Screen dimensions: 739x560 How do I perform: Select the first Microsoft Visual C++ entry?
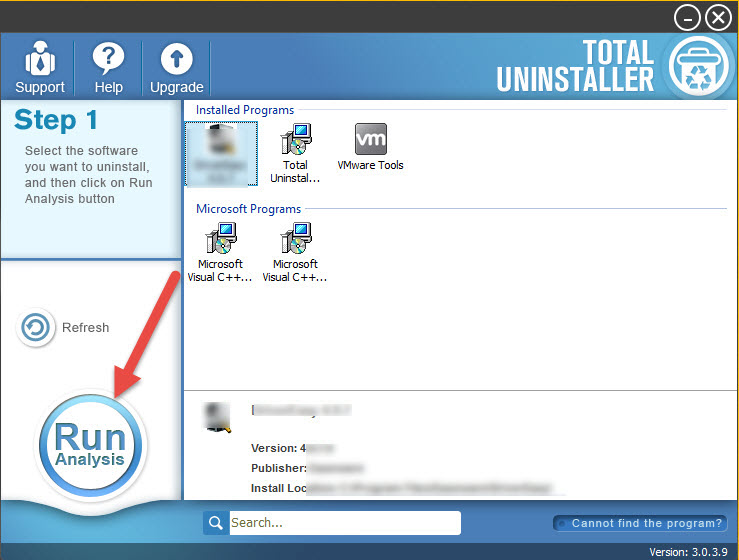tap(220, 252)
